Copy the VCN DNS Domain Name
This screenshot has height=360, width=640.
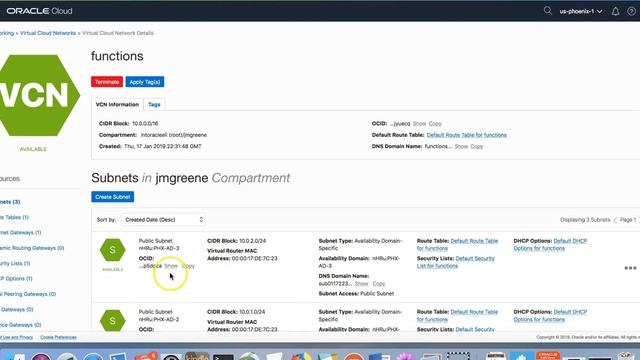click(x=477, y=146)
